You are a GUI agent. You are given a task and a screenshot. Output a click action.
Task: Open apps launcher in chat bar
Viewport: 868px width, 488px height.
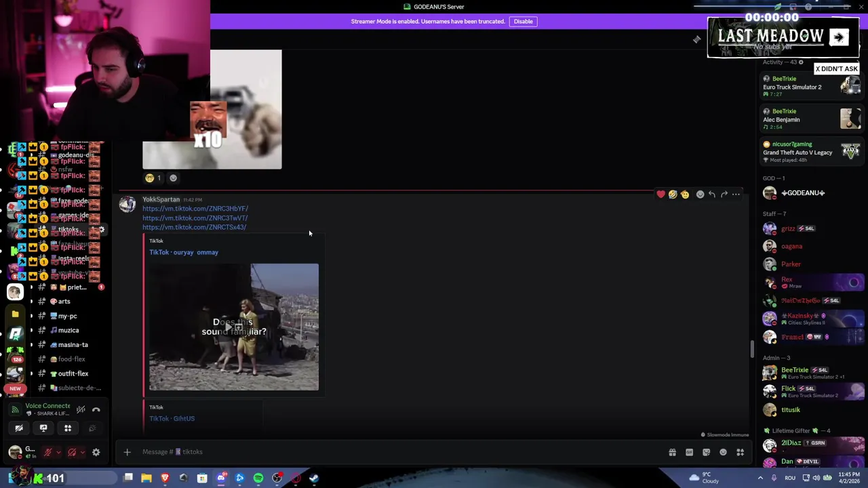click(x=740, y=452)
